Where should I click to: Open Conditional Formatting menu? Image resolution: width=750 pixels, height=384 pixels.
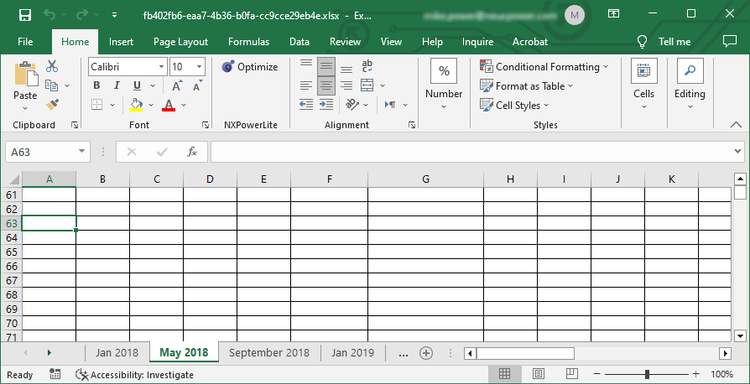544,67
